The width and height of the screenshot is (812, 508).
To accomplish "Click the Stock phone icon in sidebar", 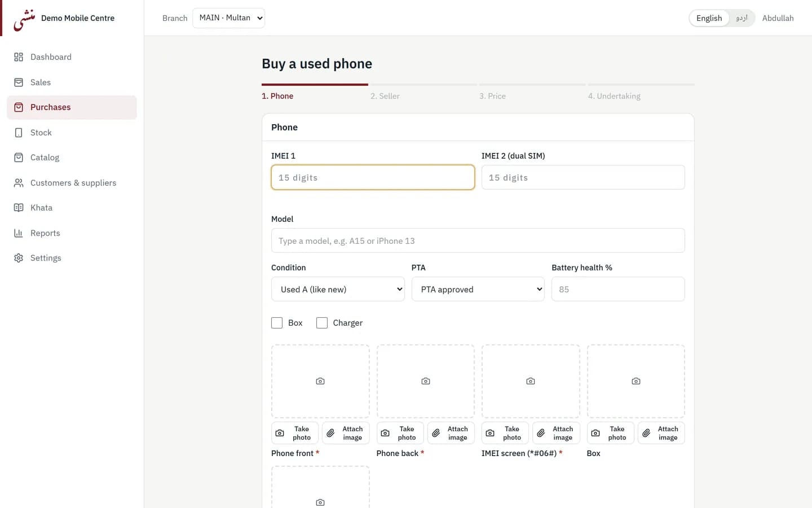I will pos(19,133).
